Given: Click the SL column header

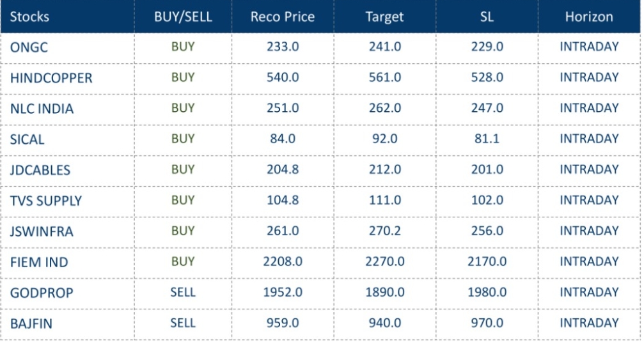Looking at the screenshot, I should (487, 17).
